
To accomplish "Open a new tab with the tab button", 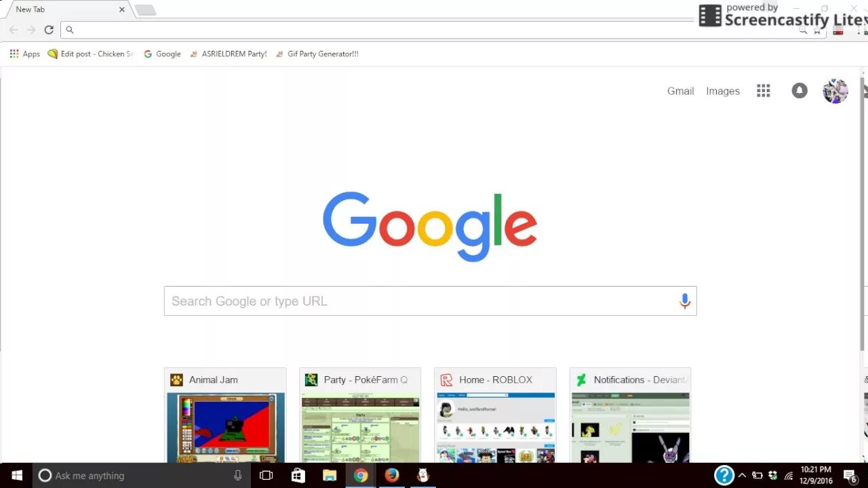I will 145,9.
